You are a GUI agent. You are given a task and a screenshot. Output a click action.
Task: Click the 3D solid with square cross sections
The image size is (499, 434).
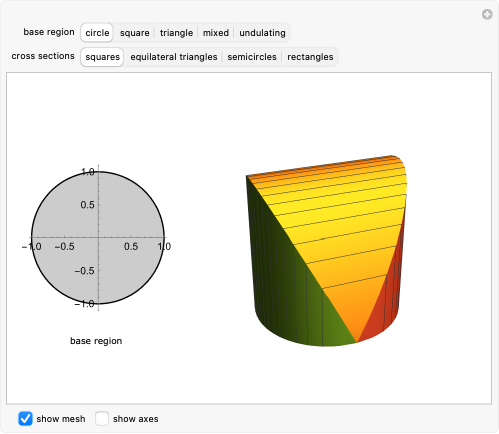(327, 251)
